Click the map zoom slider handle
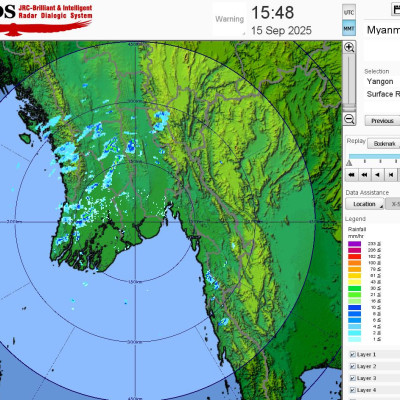This screenshot has width=400, height=400. (349, 107)
